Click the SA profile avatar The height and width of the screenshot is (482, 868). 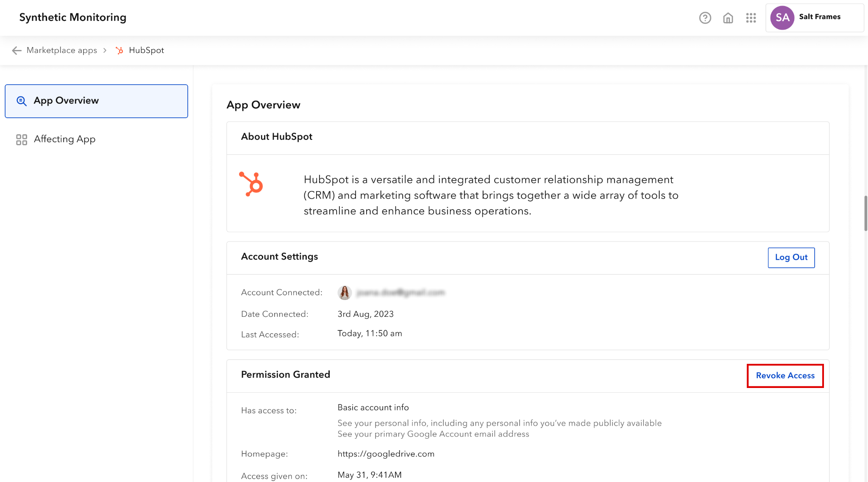click(x=782, y=18)
